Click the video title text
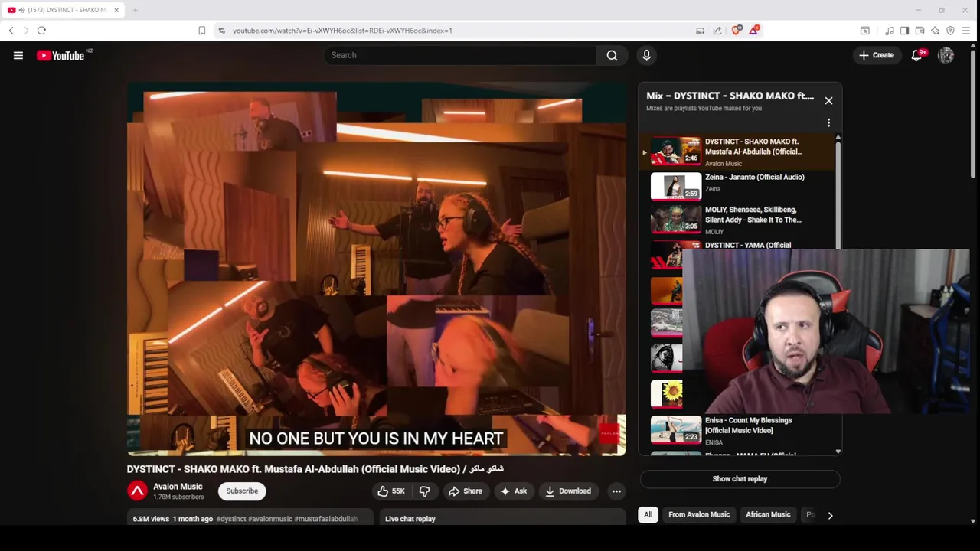 click(x=315, y=468)
